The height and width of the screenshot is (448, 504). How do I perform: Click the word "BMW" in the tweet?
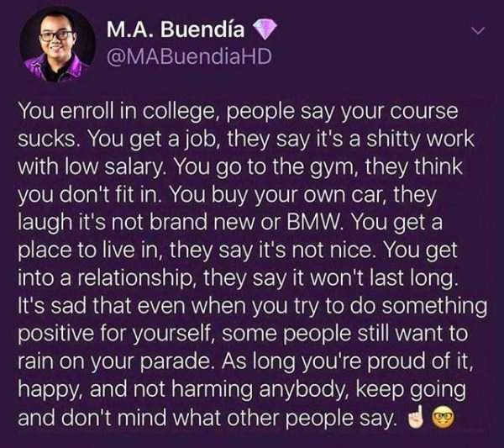pyautogui.click(x=312, y=222)
